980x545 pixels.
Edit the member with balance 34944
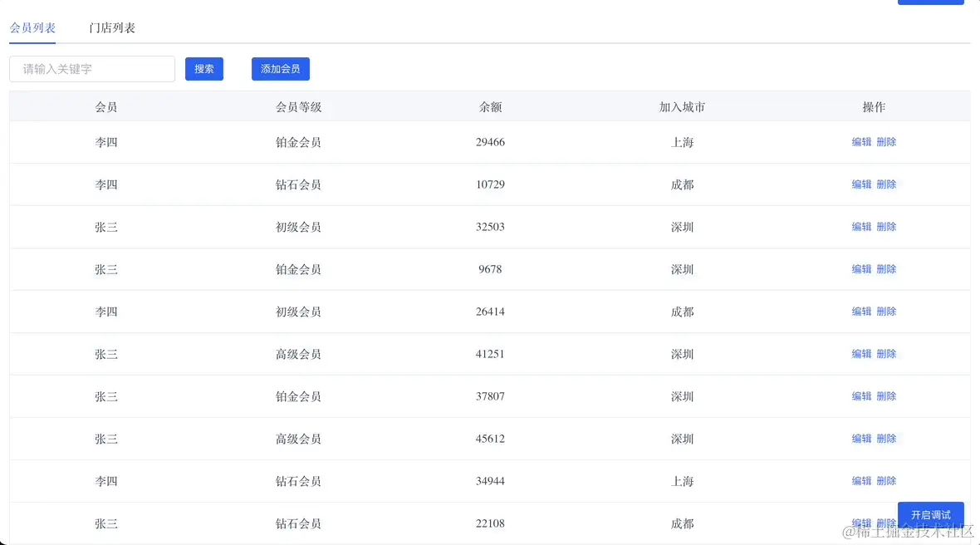(861, 481)
